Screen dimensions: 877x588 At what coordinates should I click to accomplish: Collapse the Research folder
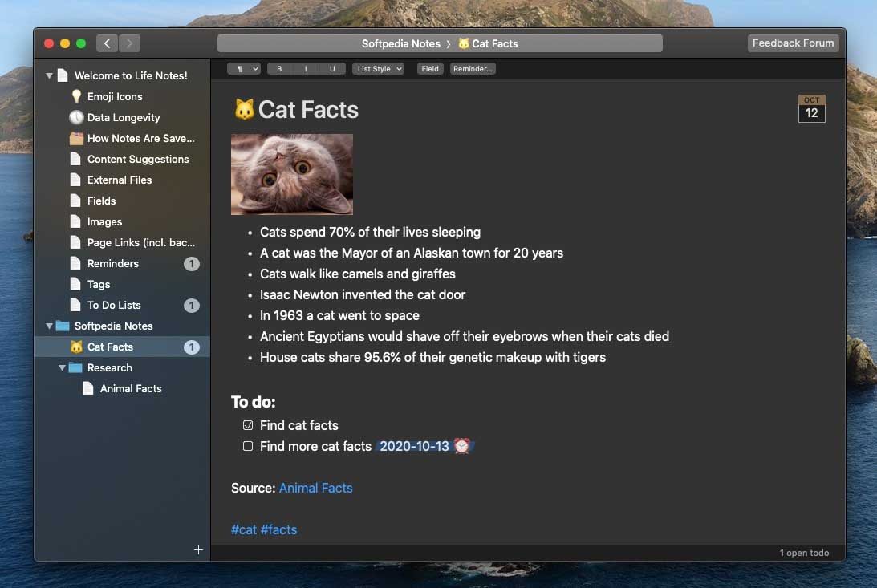62,367
